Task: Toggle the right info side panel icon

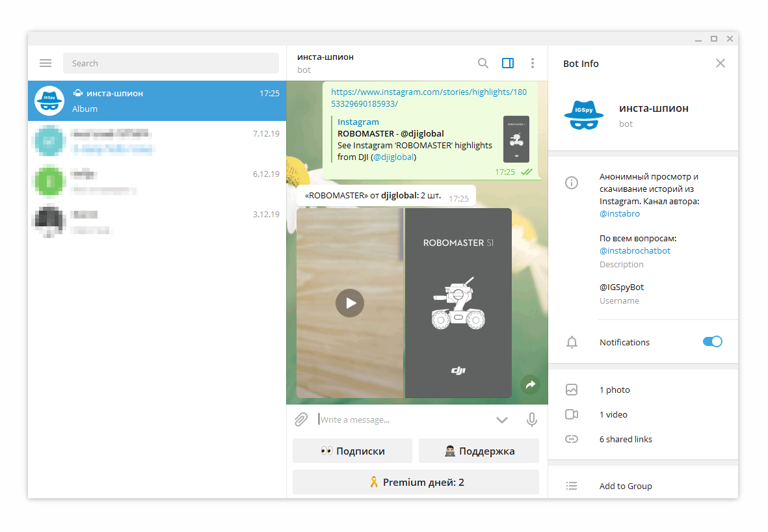Action: (x=508, y=63)
